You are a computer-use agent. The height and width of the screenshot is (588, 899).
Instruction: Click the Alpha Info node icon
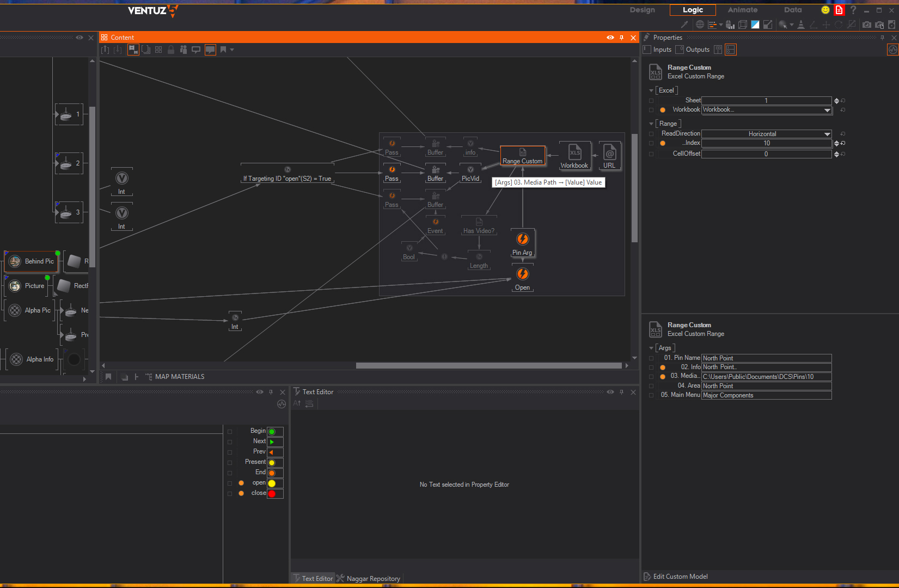click(x=16, y=359)
